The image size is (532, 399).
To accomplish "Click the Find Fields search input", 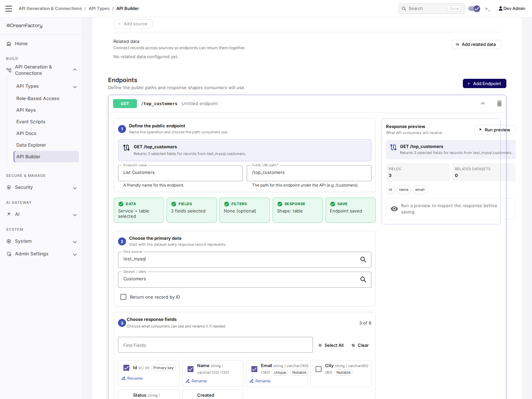I will [x=215, y=345].
